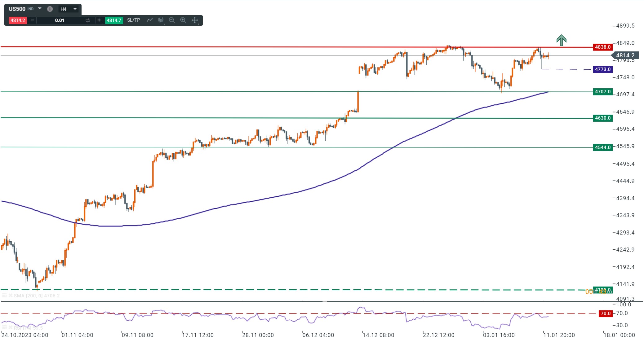644x342 pixels.
Task: Expand the H4 timeframe selector
Action: click(x=75, y=9)
